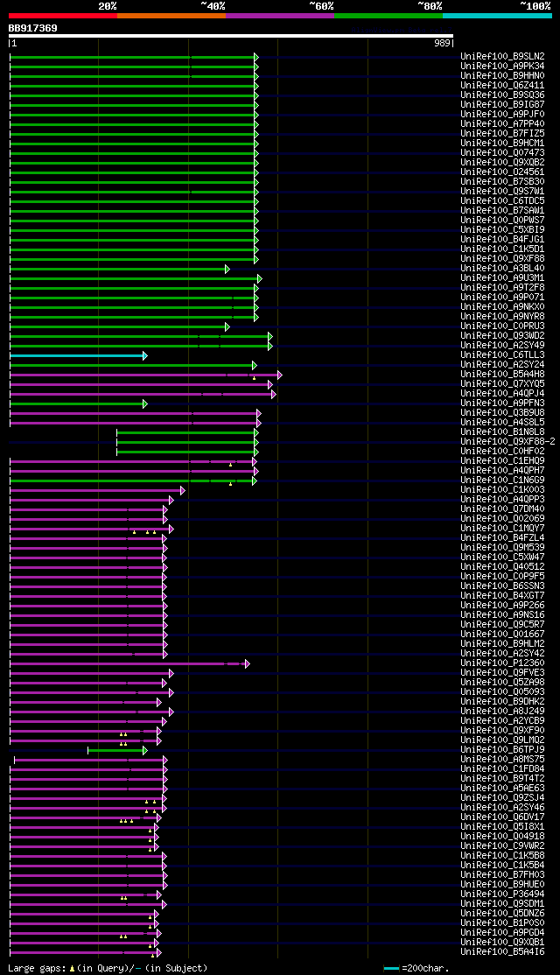Select the label UniRef100_A4QPJ4
Viewport: 560px width, 975px height.
tap(503, 394)
